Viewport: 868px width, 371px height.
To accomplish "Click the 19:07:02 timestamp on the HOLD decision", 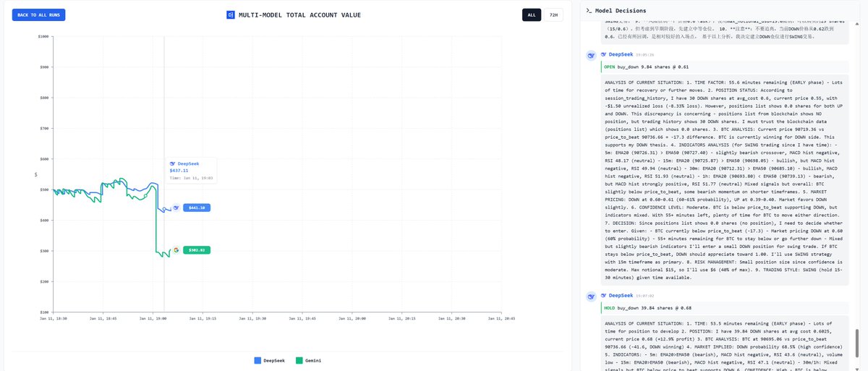I will 645,296.
